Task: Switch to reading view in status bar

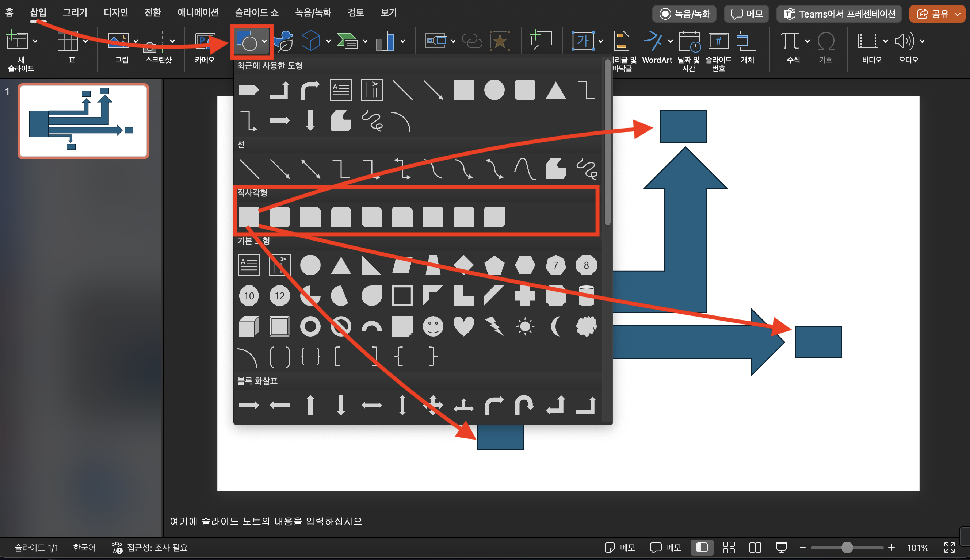Action: pos(755,547)
